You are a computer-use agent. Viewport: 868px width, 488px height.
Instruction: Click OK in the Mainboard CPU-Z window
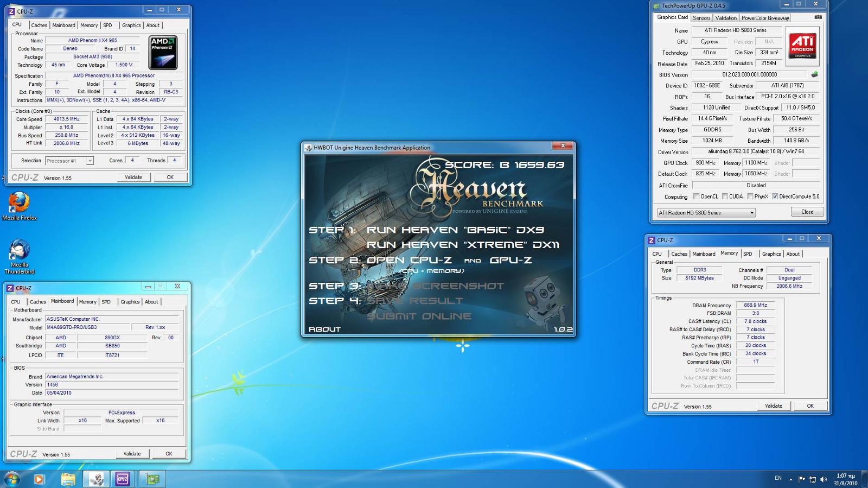click(x=169, y=454)
